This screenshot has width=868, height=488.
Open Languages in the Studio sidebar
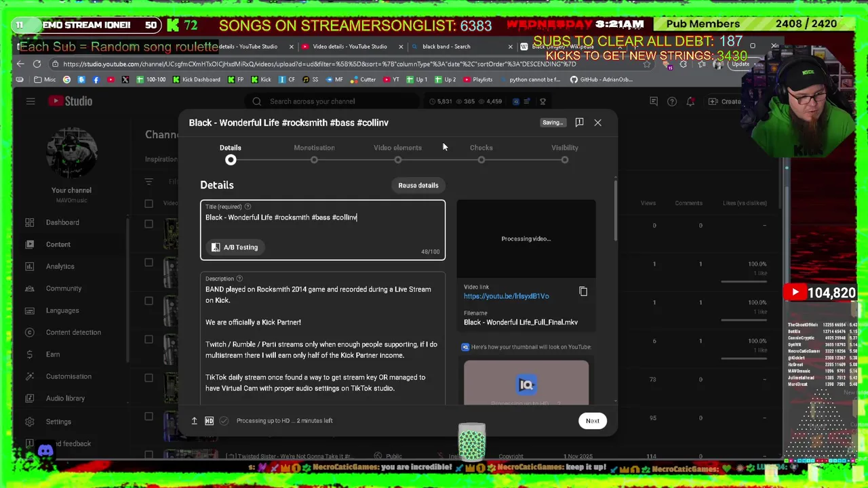62,310
